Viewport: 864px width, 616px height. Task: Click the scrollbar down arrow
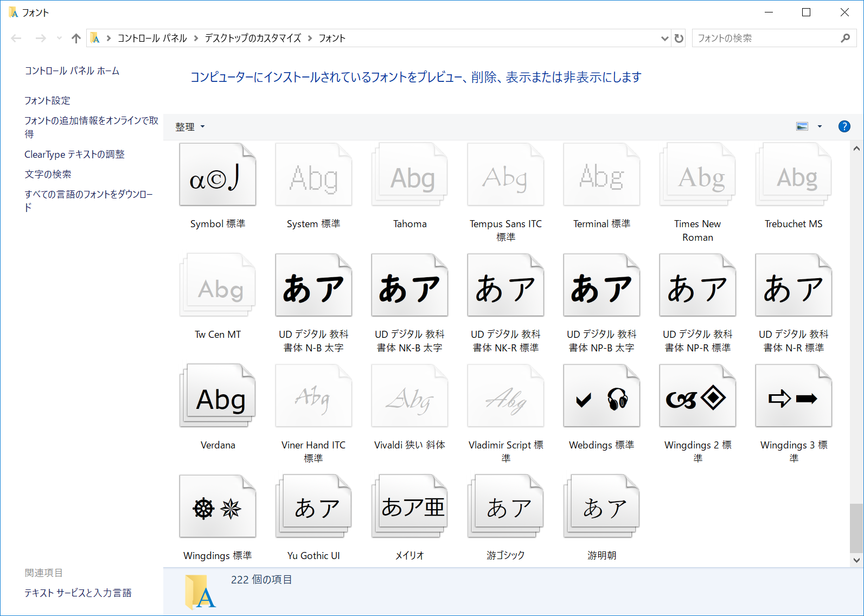point(856,560)
